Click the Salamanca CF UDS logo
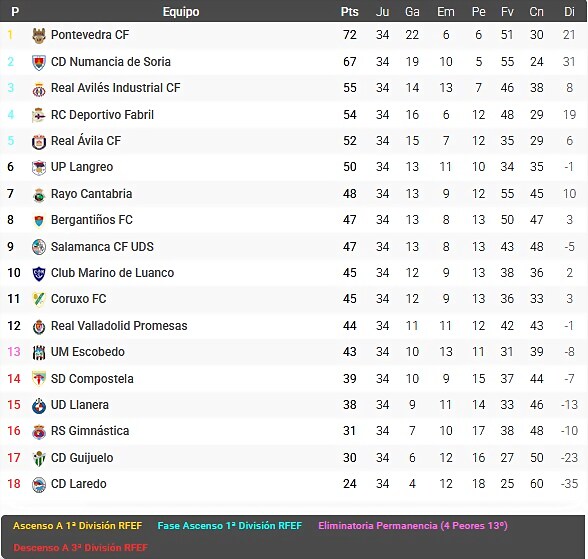This screenshot has width=588, height=559. pos(39,247)
